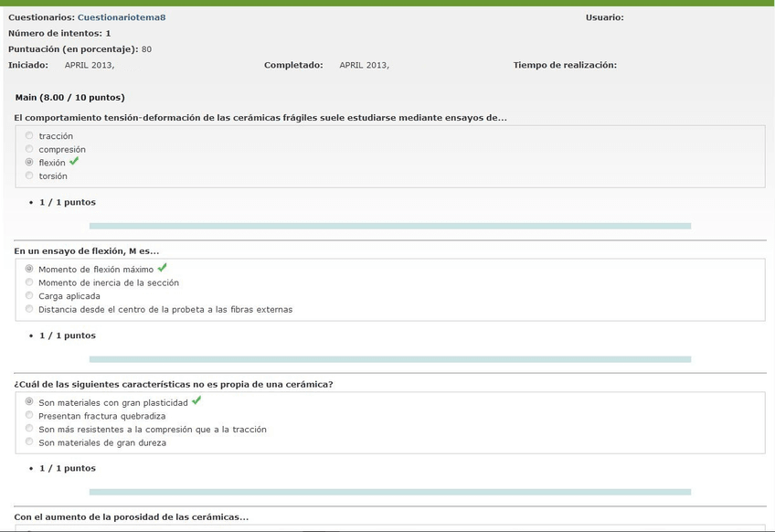The height and width of the screenshot is (532, 775).
Task: Pick 'Son materiales de gran dureza' option
Action: (x=29, y=442)
